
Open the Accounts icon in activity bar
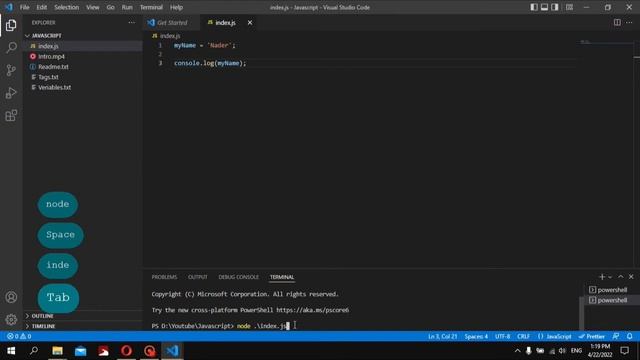coord(11,297)
